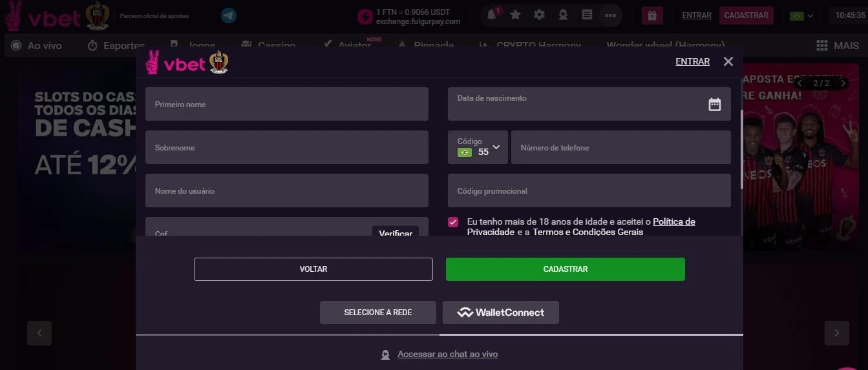Click the MAIS grid menu icon
The height and width of the screenshot is (370, 868).
point(822,46)
